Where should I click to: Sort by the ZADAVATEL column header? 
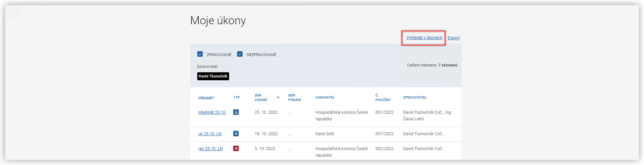(325, 98)
